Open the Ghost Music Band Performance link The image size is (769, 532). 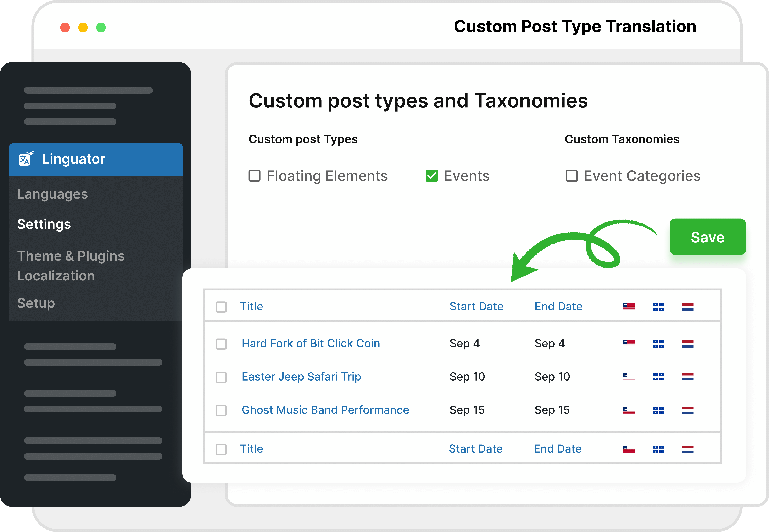click(325, 410)
